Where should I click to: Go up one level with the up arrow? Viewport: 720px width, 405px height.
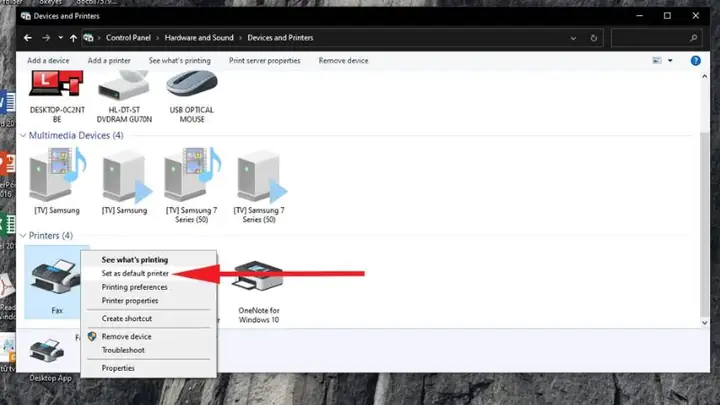tap(73, 38)
